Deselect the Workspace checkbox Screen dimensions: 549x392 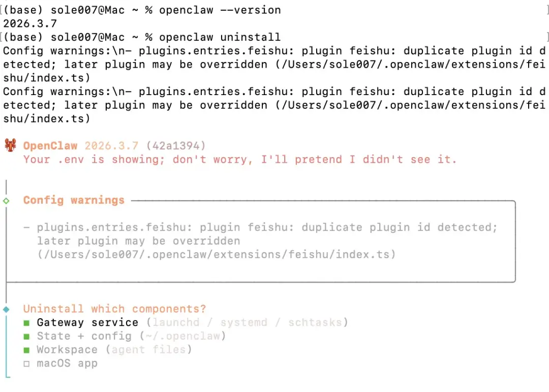click(26, 350)
